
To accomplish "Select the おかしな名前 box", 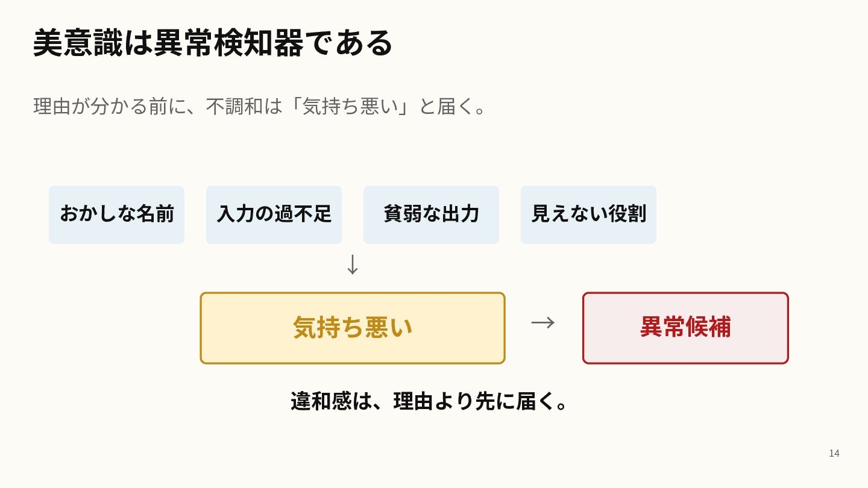I will [x=116, y=214].
